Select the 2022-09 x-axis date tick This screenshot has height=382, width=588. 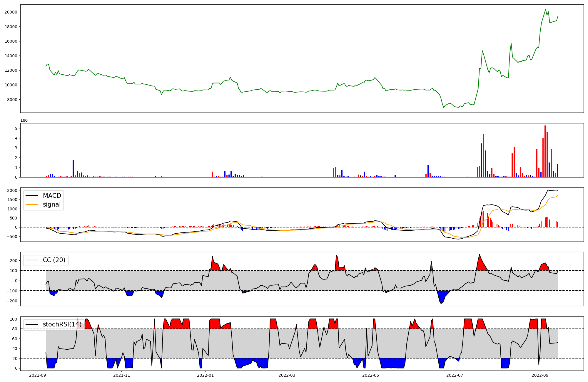click(540, 375)
